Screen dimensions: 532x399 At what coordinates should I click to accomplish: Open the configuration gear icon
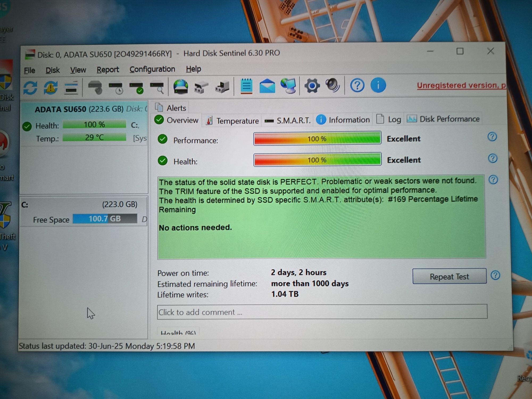click(x=312, y=86)
